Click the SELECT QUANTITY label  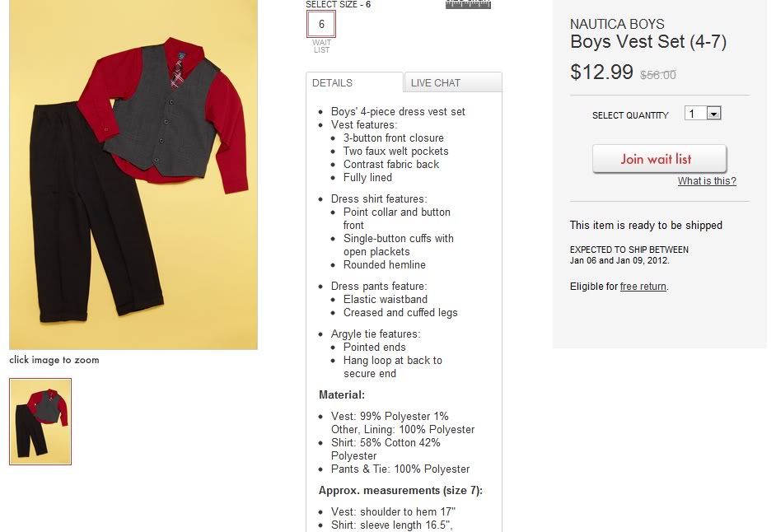(x=630, y=115)
